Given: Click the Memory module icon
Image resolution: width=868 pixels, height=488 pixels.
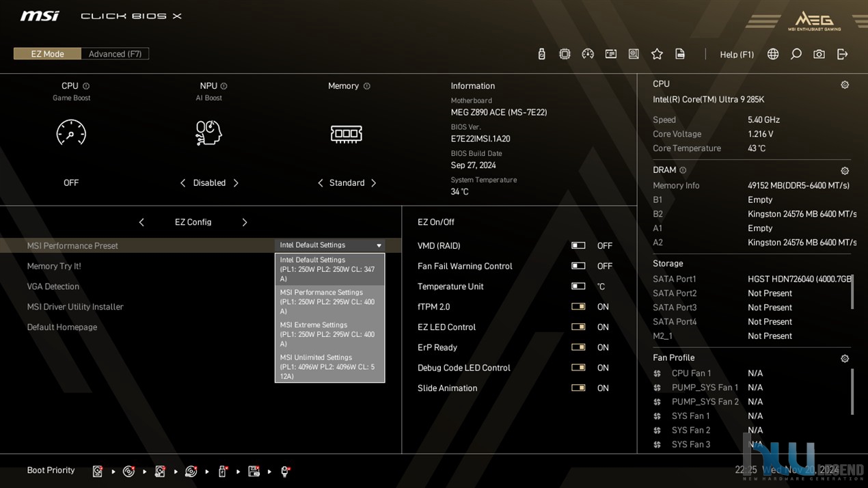Looking at the screenshot, I should click(347, 133).
